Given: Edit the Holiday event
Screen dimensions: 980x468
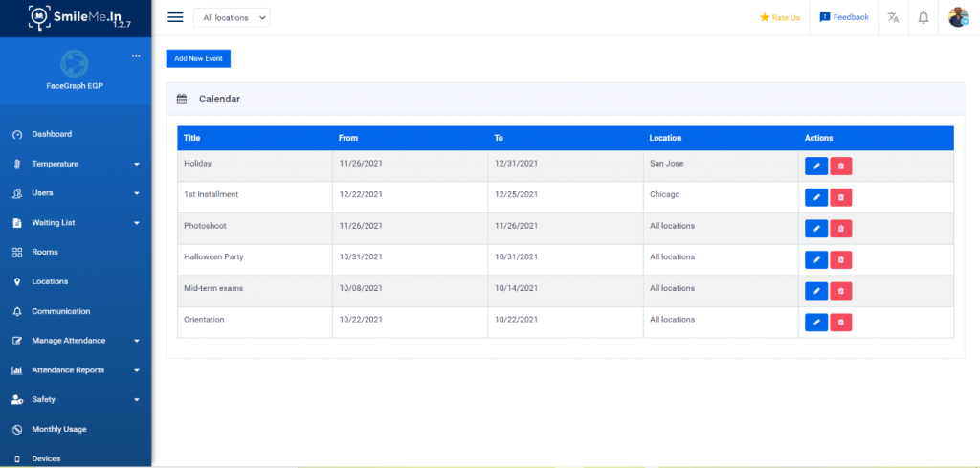Looking at the screenshot, I should 815,167.
